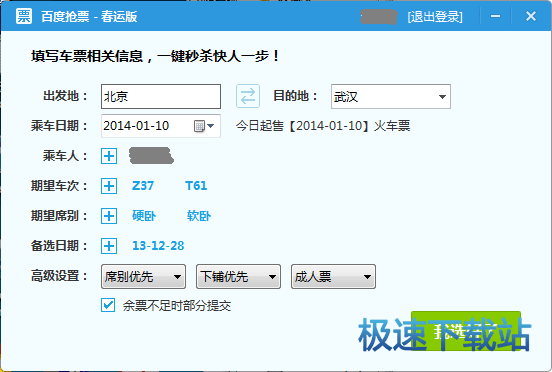Click the 2014-01-10 travel date field
552x372 pixels.
point(161,126)
